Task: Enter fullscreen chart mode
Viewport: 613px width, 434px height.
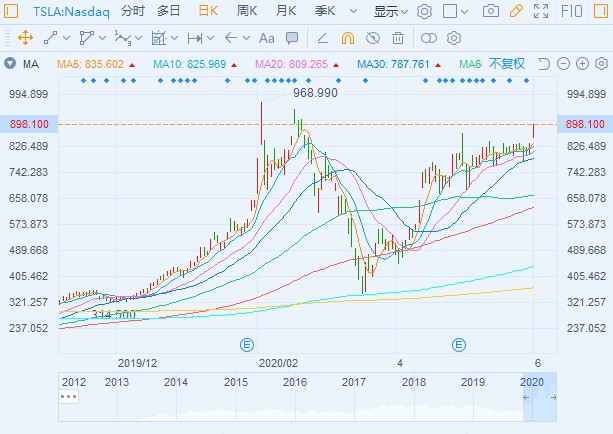Action: (542, 12)
